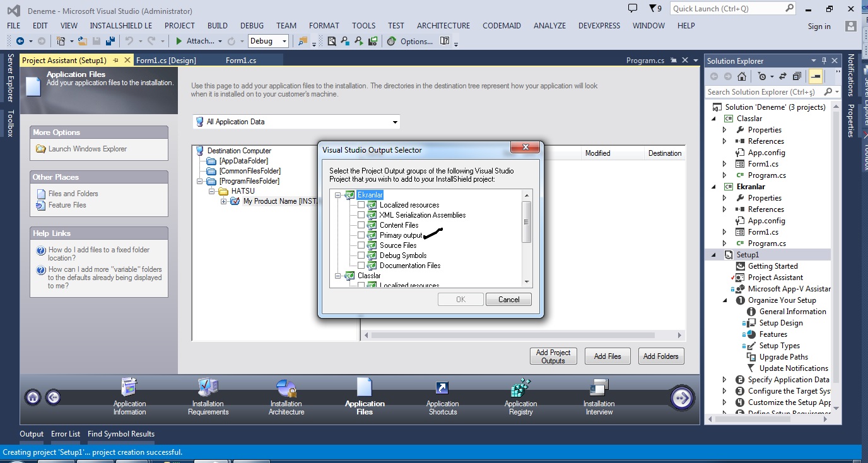Switch to the Error List tab
This screenshot has width=868, height=463.
66,434
